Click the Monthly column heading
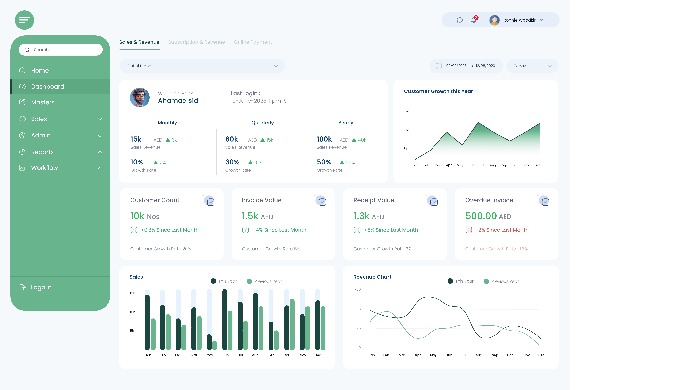Viewport: 680px width, 390px height. pyautogui.click(x=167, y=123)
